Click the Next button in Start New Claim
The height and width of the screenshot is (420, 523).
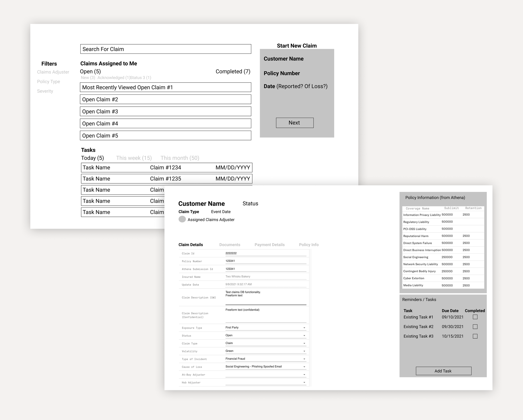pos(295,123)
